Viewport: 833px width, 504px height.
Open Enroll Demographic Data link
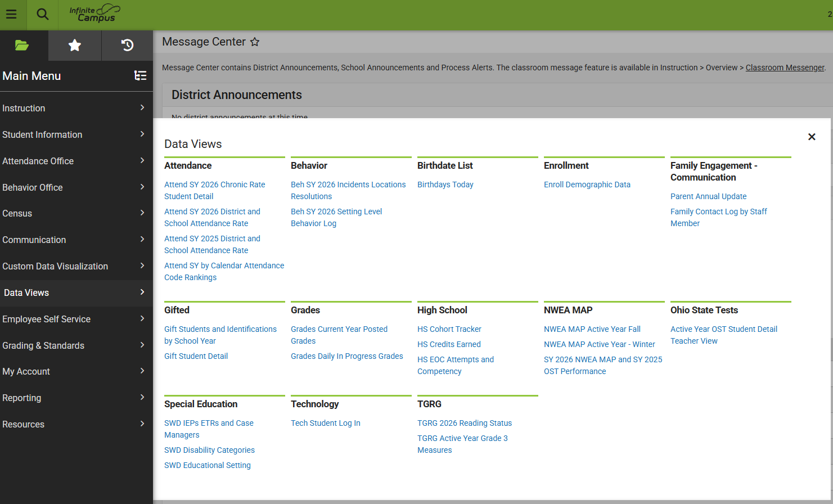(x=587, y=184)
